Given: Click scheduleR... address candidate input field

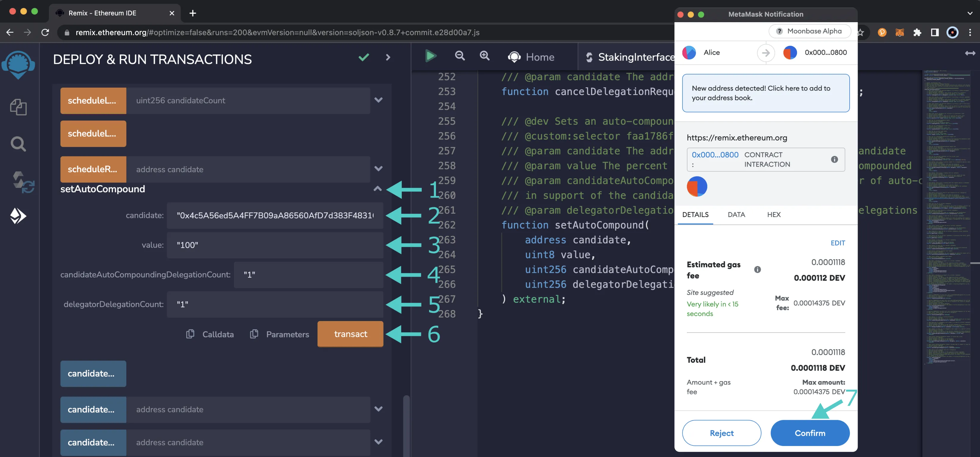Looking at the screenshot, I should click(248, 169).
